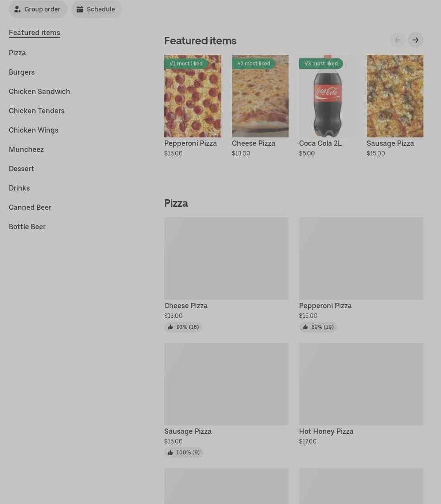Select the Muncheez category in sidebar
This screenshot has height=504, width=441.
tap(26, 149)
